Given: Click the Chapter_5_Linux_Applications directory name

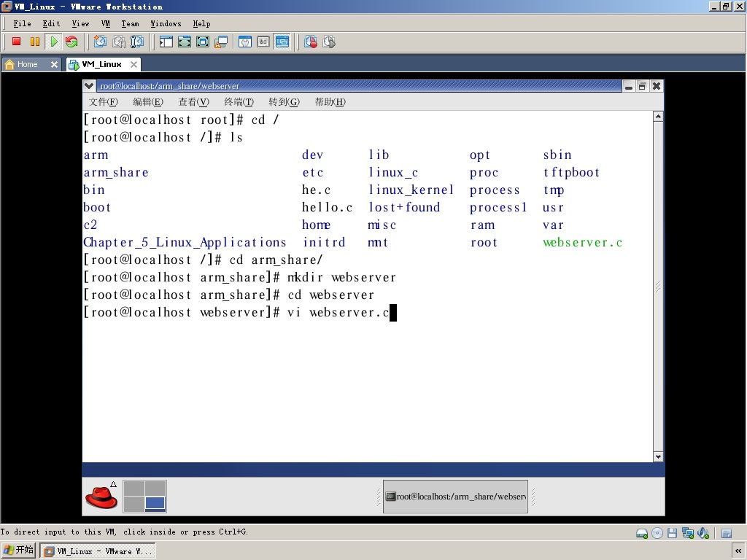Looking at the screenshot, I should tap(185, 242).
